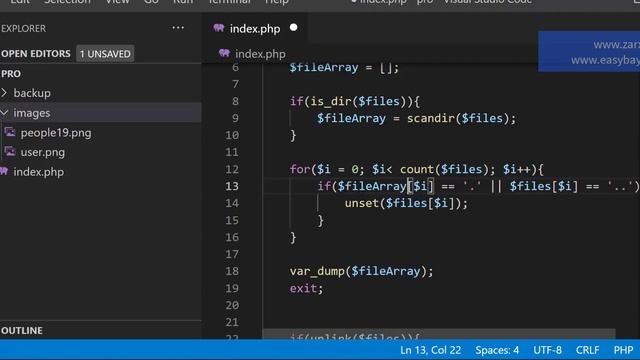This screenshot has width=640, height=360.
Task: Click the is_dir($files) condition
Action: [358, 101]
